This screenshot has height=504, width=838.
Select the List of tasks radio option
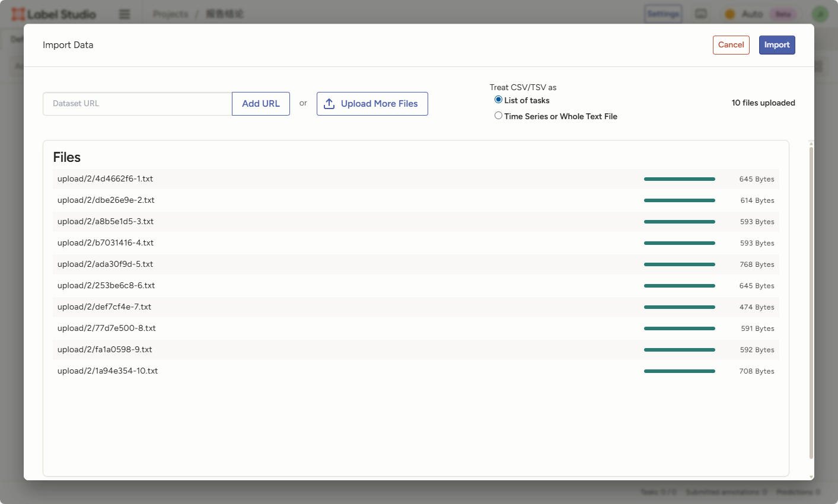(x=498, y=100)
